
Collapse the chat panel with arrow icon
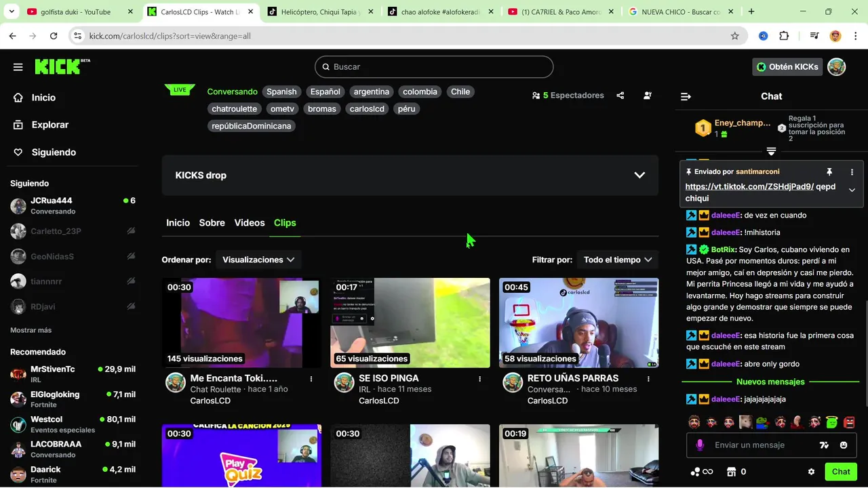686,96
